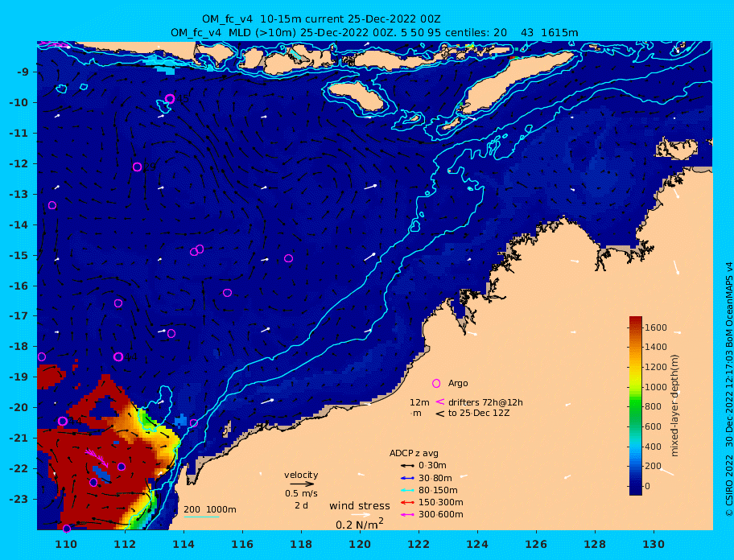Click the cyan 200 1000m contour legend line

pyautogui.click(x=201, y=517)
